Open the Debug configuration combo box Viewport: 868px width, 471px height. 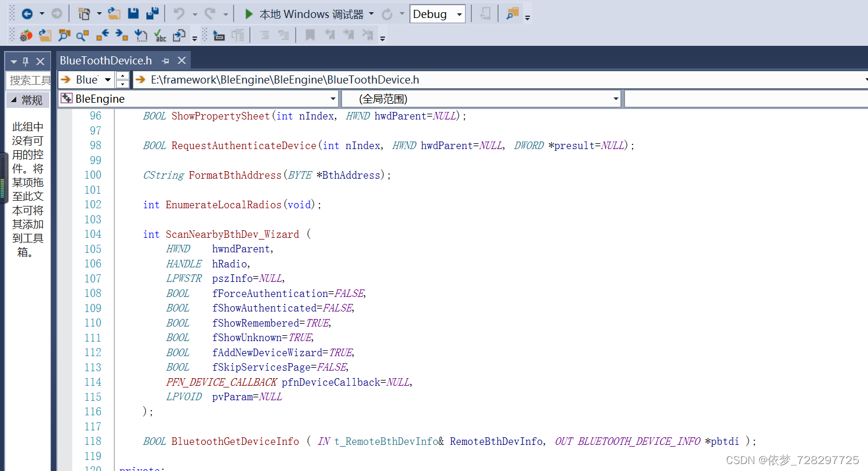tap(437, 14)
